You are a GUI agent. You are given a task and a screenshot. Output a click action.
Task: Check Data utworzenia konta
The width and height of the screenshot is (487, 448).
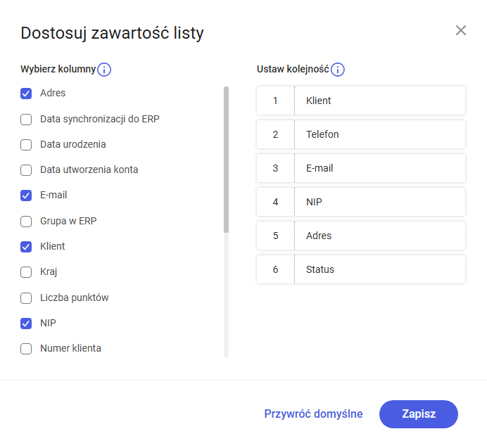point(26,170)
